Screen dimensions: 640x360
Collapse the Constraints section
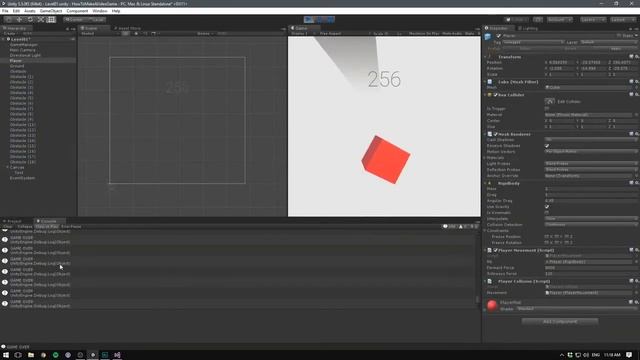click(x=485, y=231)
